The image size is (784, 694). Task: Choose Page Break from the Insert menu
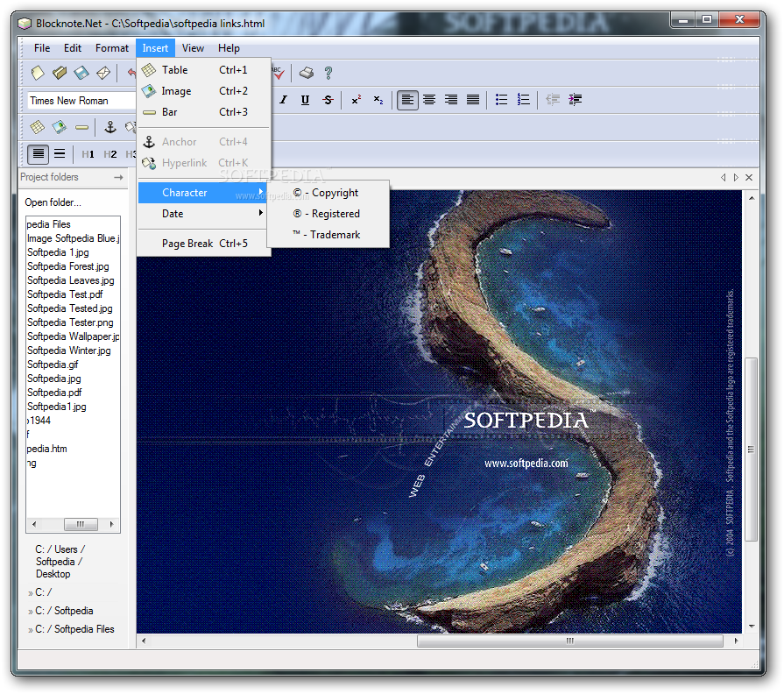click(x=204, y=244)
